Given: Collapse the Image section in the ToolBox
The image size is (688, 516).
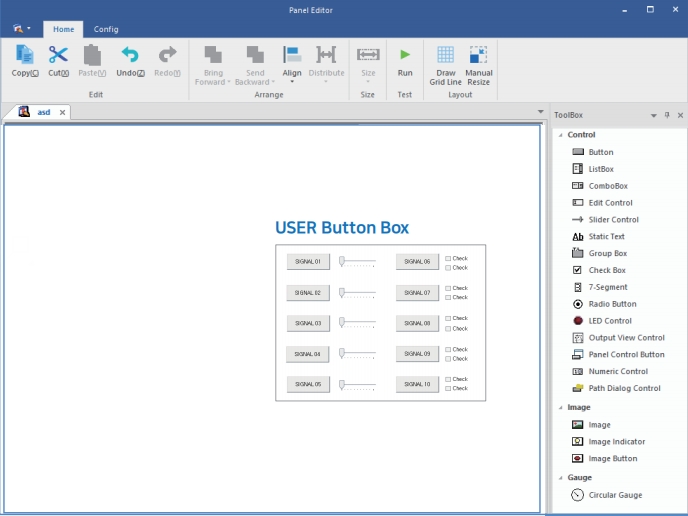Looking at the screenshot, I should point(560,408).
